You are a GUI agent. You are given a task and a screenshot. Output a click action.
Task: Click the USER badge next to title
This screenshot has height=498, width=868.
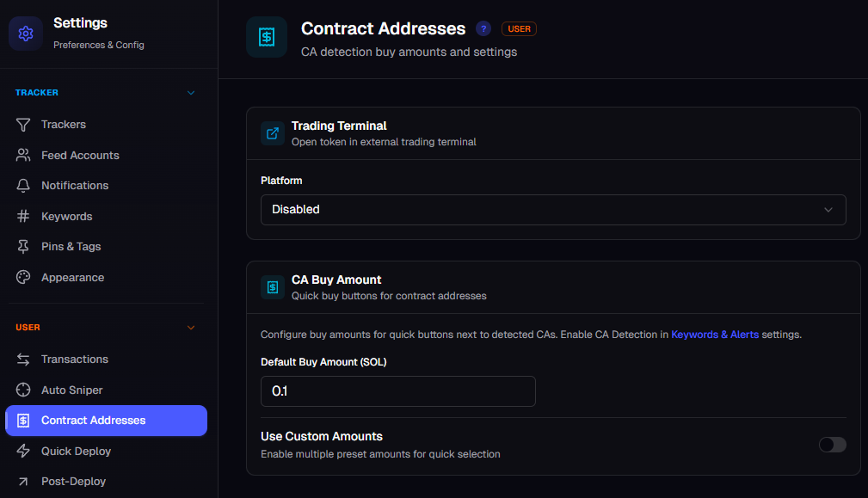[x=519, y=28]
